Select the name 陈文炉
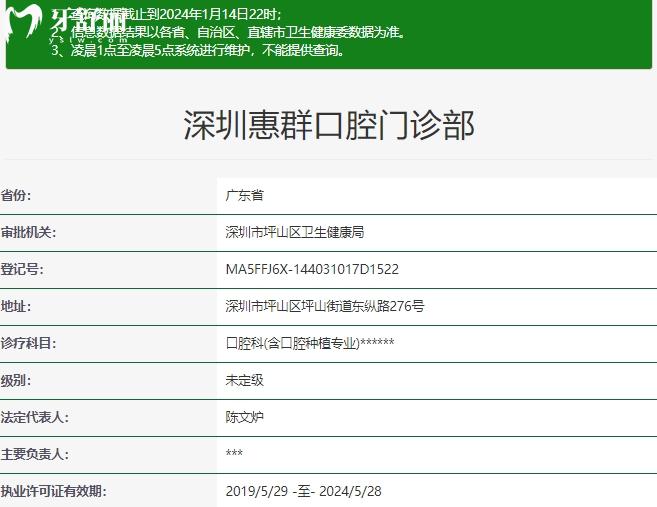Image resolution: width=657 pixels, height=507 pixels. (x=245, y=417)
